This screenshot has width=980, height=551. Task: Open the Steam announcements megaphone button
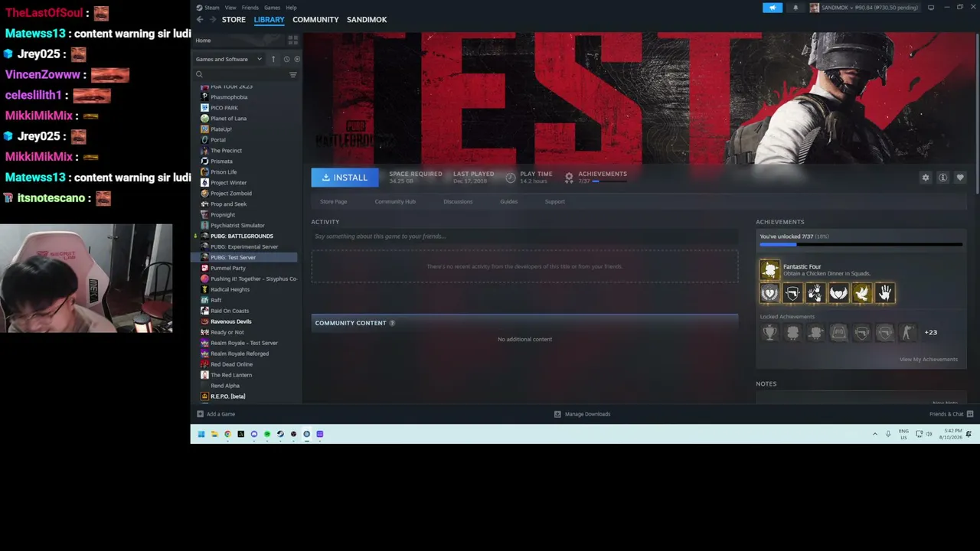773,8
